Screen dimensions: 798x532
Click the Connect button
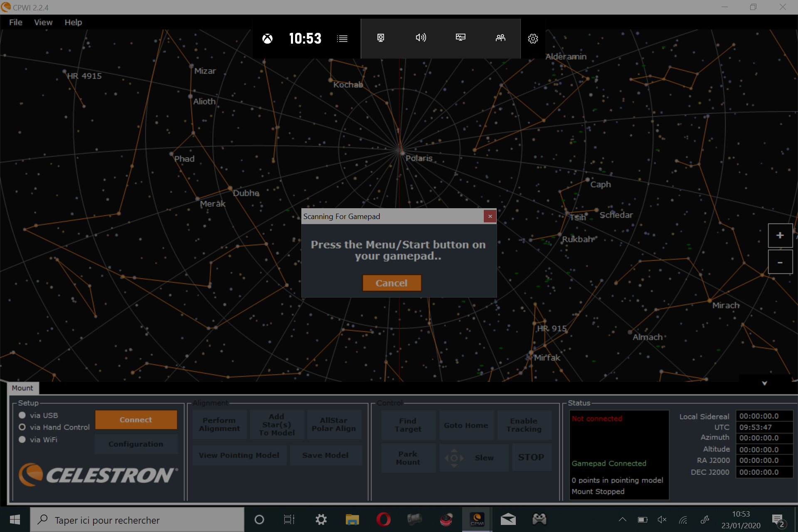point(136,420)
